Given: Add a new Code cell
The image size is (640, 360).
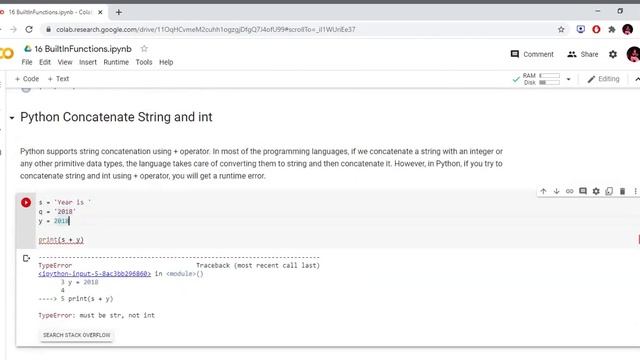Looking at the screenshot, I should (x=27, y=79).
